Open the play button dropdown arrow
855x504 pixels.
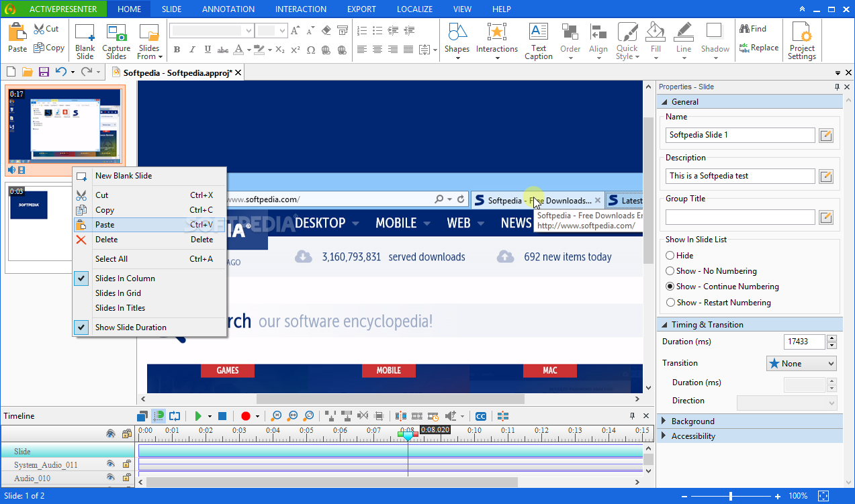pos(210,417)
